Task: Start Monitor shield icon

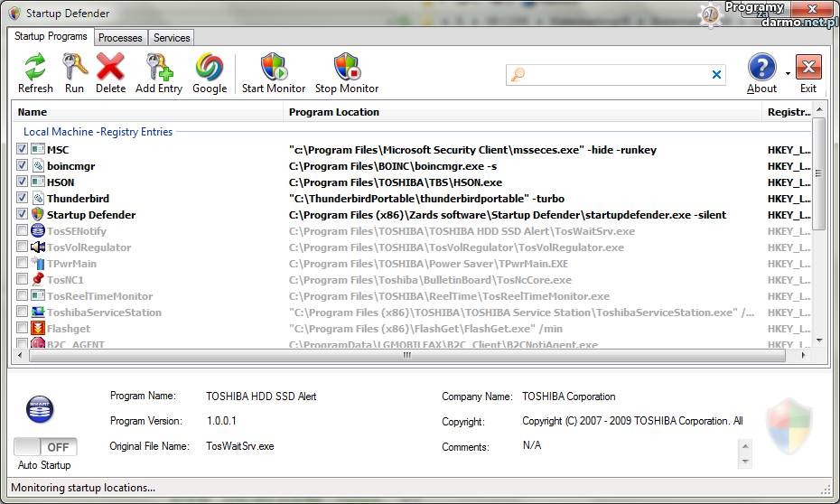Action: coord(274,68)
